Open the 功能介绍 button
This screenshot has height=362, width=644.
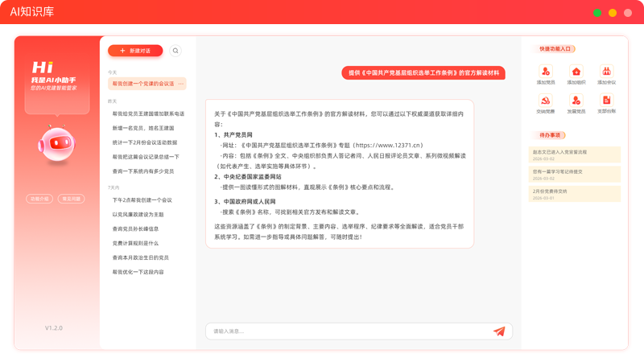(39, 199)
